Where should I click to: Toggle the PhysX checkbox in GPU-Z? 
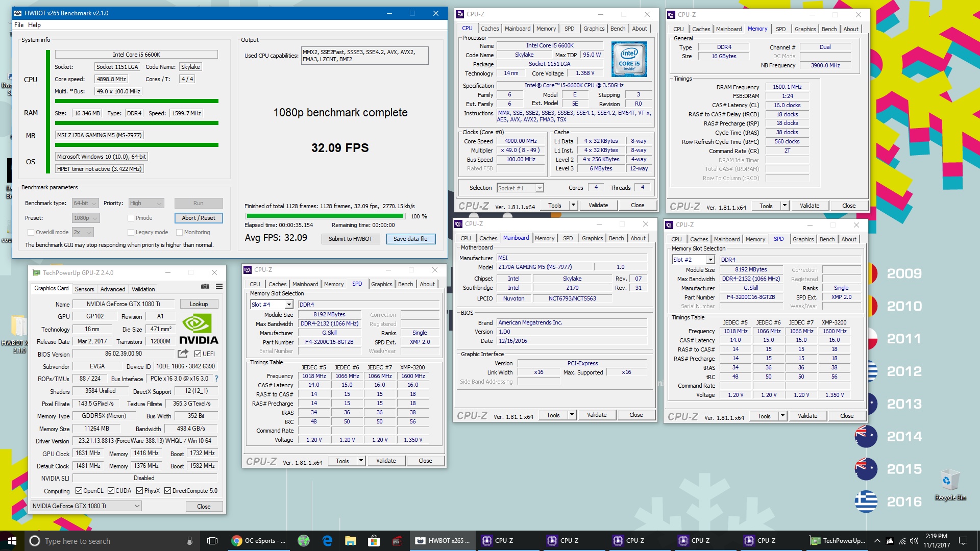click(139, 491)
